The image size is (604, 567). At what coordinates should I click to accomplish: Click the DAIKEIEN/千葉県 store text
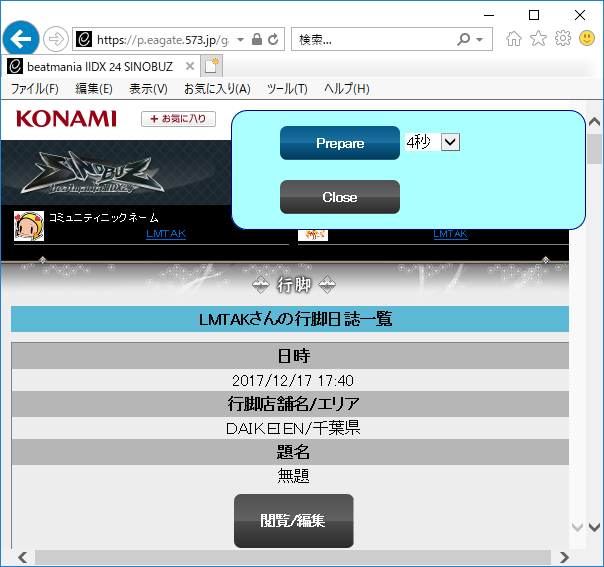293,428
